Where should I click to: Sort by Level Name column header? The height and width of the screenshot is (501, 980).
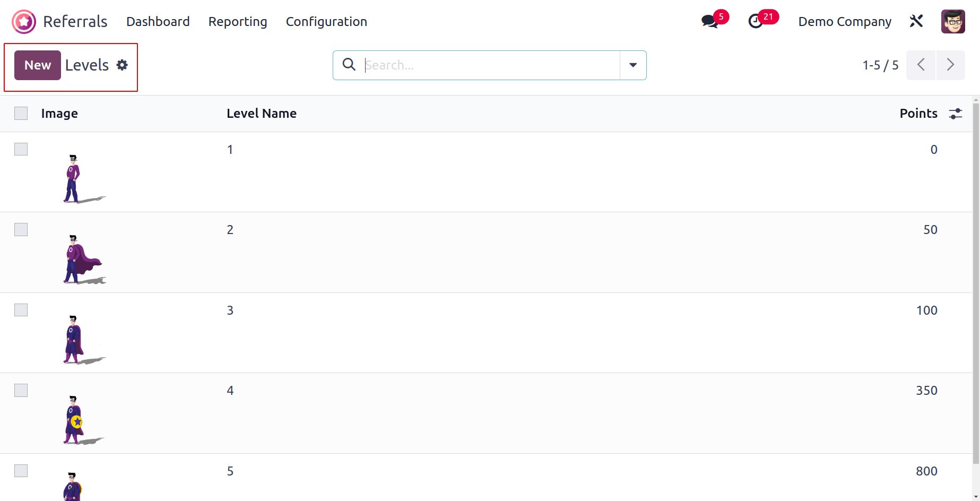click(262, 114)
